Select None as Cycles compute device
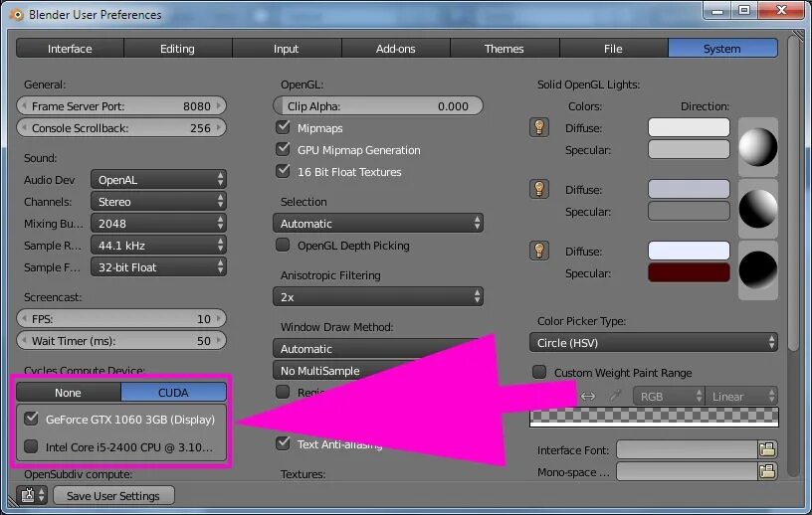Viewport: 812px width, 515px height. 69,393
